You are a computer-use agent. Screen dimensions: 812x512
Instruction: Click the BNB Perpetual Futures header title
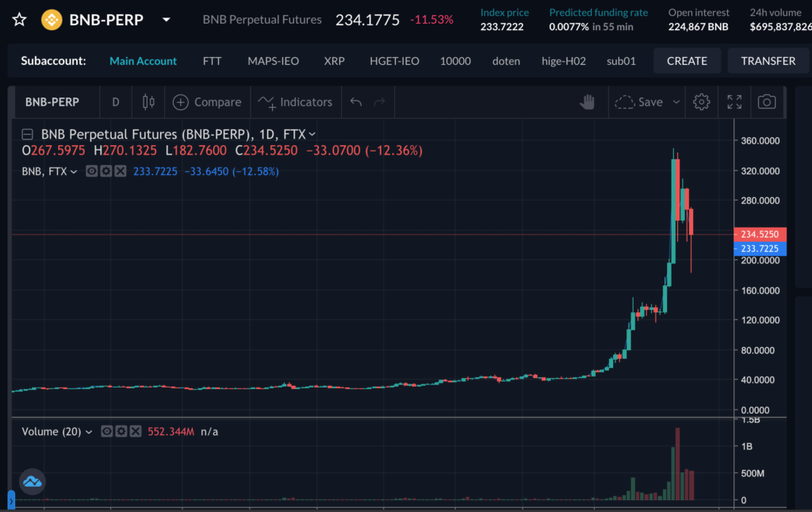coord(262,20)
